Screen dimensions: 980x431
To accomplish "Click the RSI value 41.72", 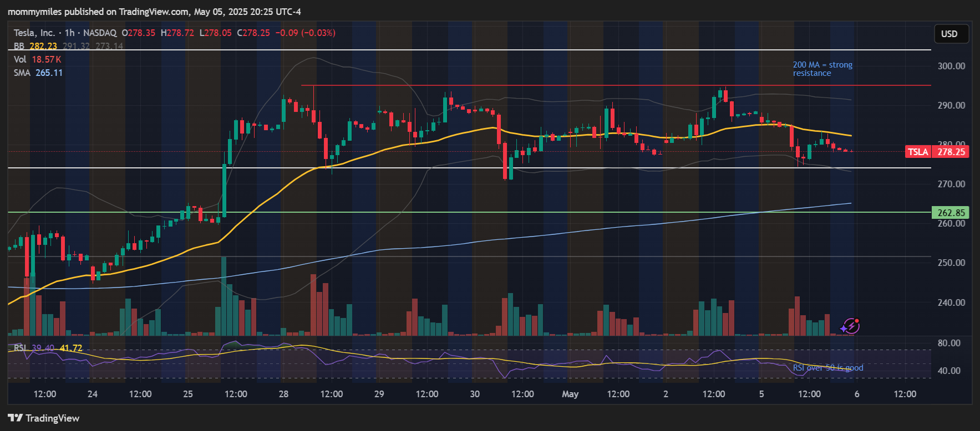I will tap(71, 348).
